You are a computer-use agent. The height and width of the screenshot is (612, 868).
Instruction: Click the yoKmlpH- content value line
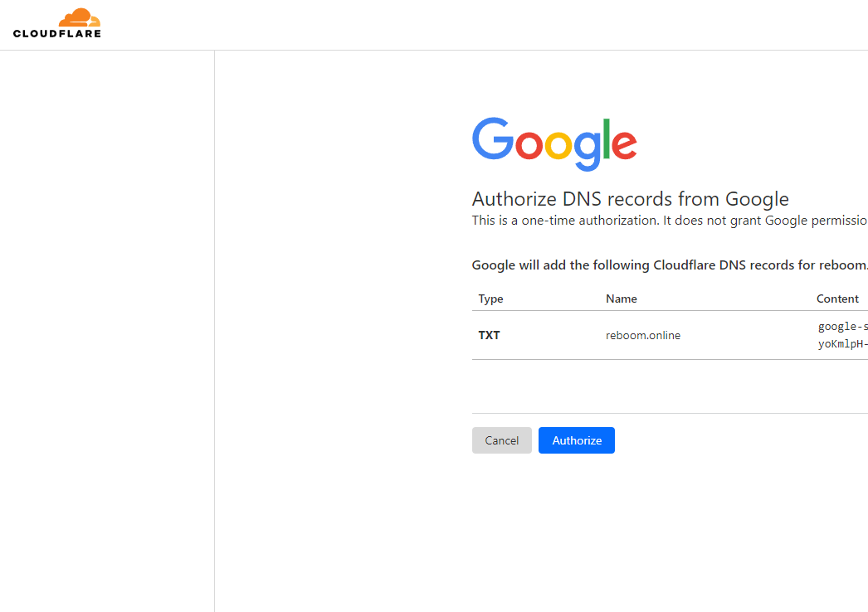(x=842, y=343)
